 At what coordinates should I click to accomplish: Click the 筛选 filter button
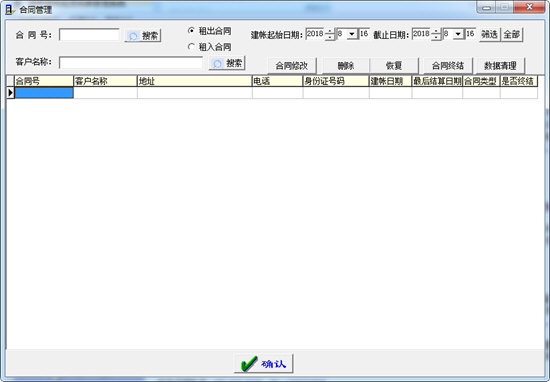tap(489, 34)
